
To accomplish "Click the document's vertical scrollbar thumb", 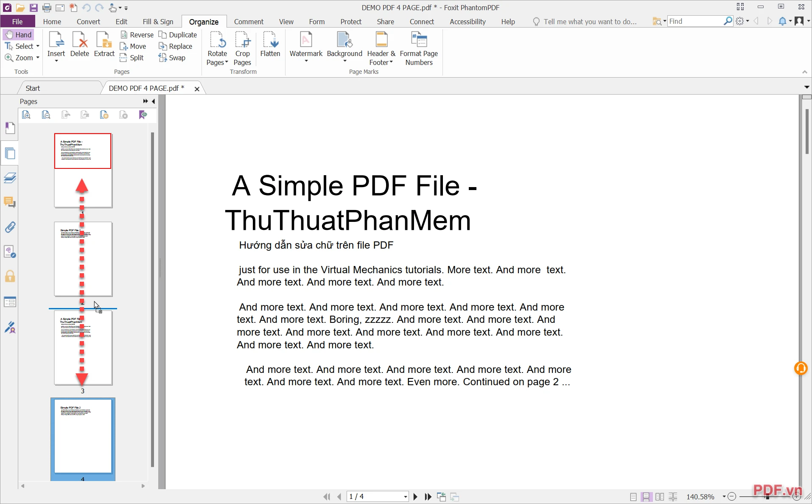I will (x=807, y=132).
